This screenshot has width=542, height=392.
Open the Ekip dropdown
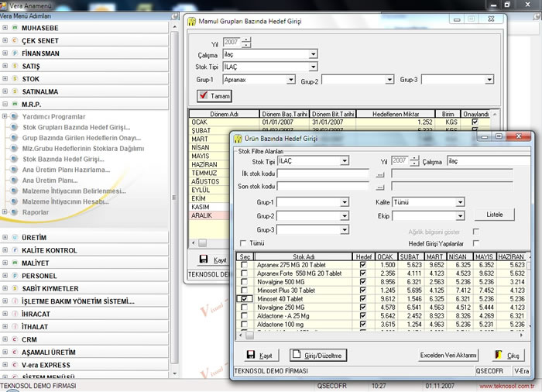(460, 216)
